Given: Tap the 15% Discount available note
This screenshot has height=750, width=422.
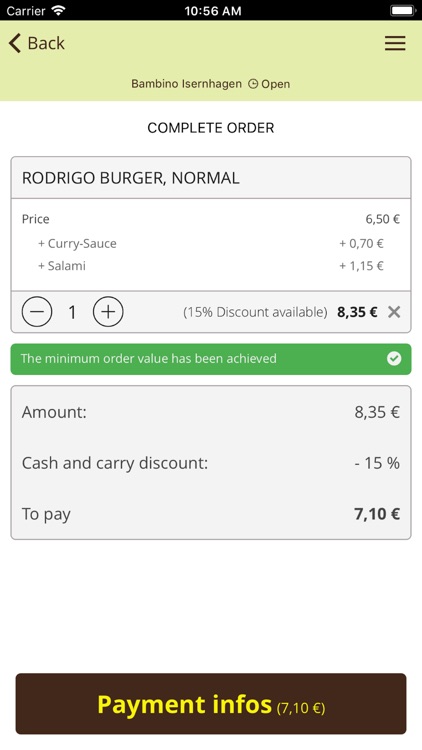Looking at the screenshot, I should coord(255,312).
